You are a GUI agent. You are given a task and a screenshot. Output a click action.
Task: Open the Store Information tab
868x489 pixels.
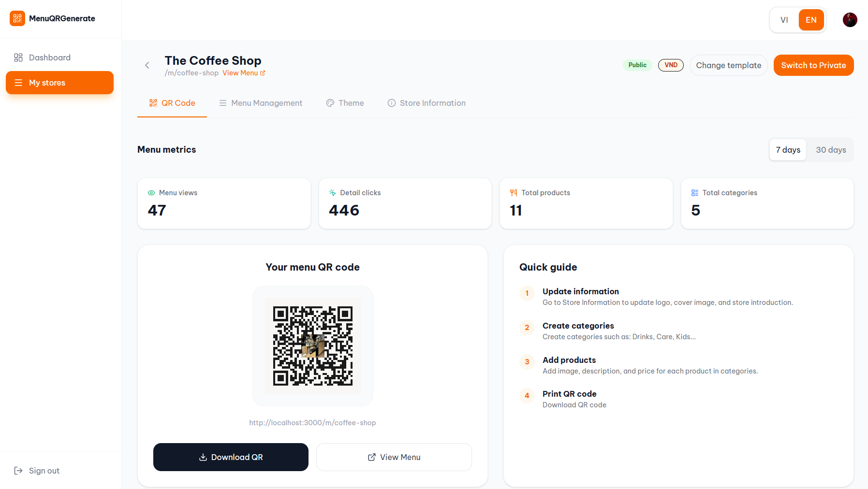click(427, 103)
